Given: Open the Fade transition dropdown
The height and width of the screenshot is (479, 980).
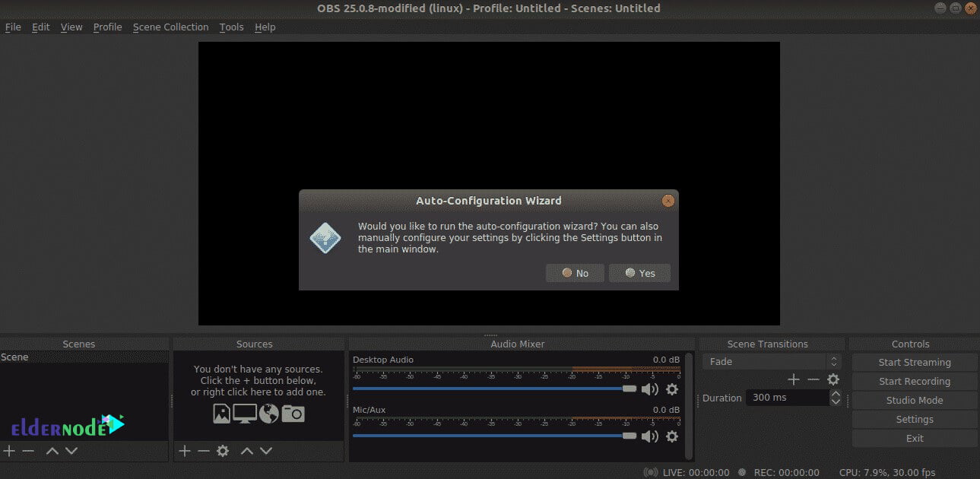Looking at the screenshot, I should (x=771, y=362).
